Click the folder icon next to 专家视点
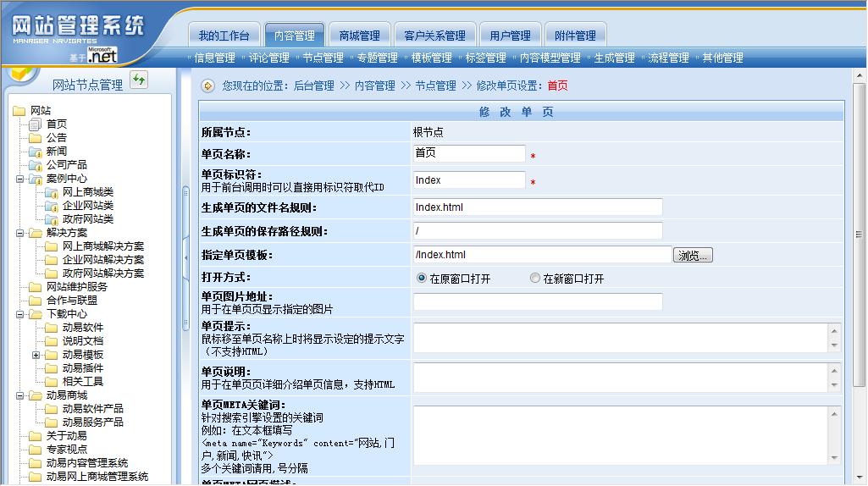The height and width of the screenshot is (486, 868). point(35,450)
